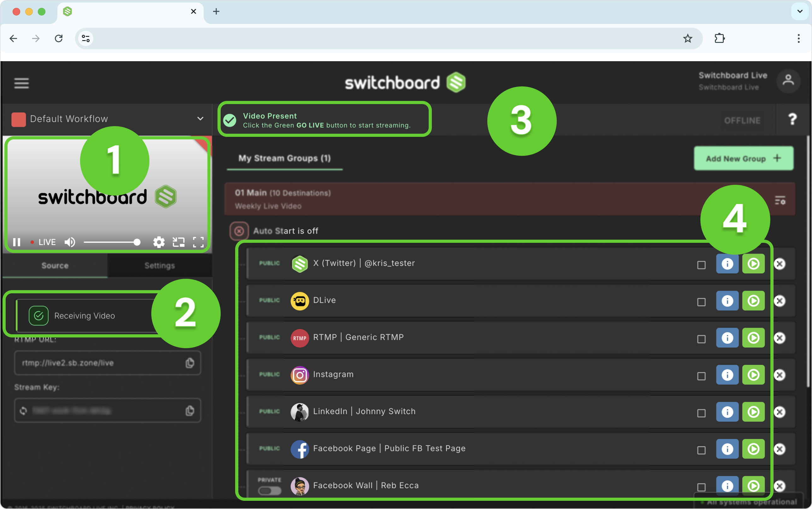
Task: Show info for Generic RTMP destination
Action: [727, 338]
